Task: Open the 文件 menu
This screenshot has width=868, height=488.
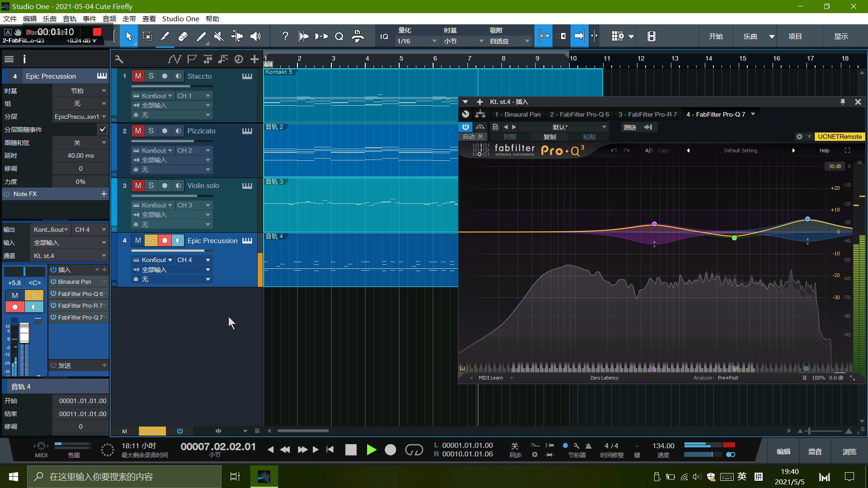Action: point(10,19)
